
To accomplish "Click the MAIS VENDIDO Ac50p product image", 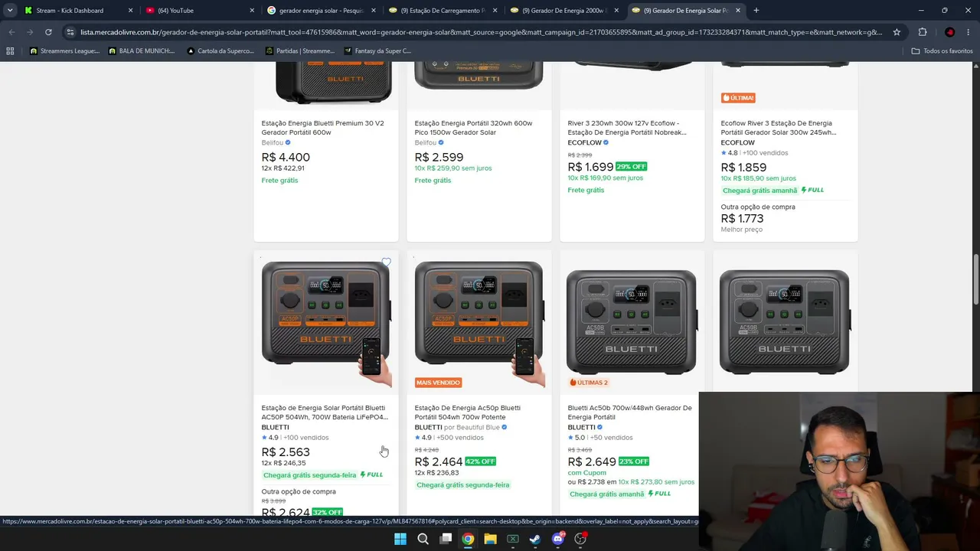I will [x=479, y=322].
